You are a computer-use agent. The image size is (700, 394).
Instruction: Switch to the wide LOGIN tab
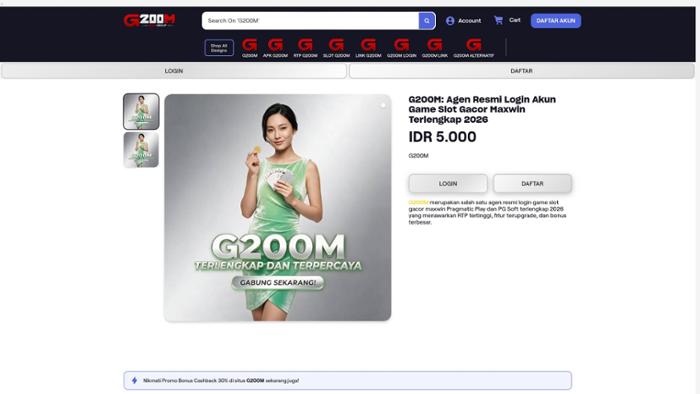174,71
